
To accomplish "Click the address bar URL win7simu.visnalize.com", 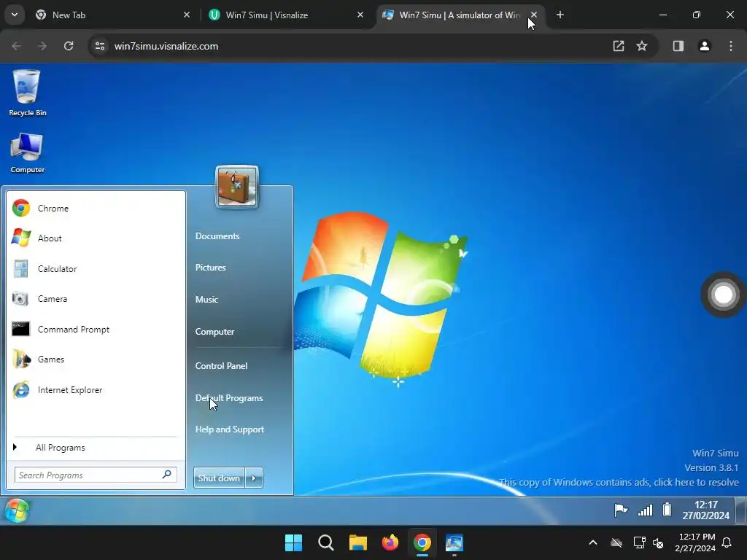I will [x=166, y=46].
